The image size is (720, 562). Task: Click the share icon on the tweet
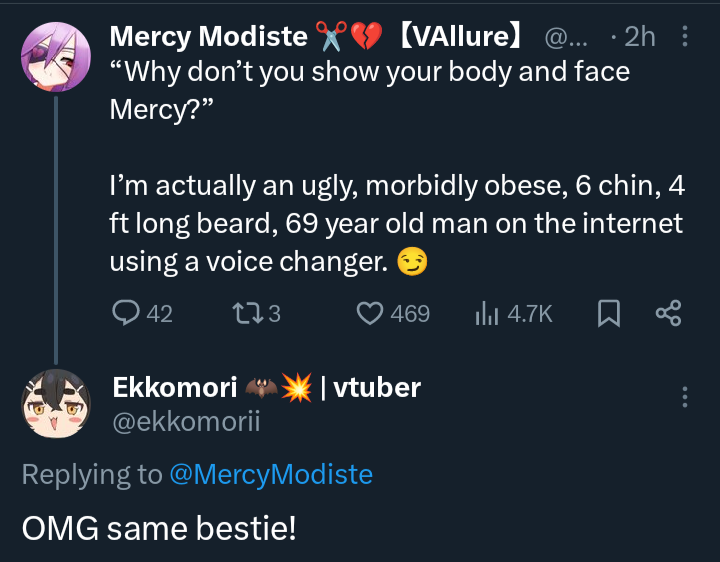(x=668, y=314)
